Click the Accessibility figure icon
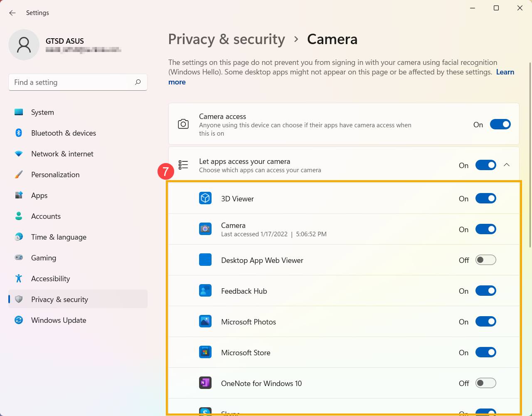Viewport: 532px width, 416px height. 19,278
